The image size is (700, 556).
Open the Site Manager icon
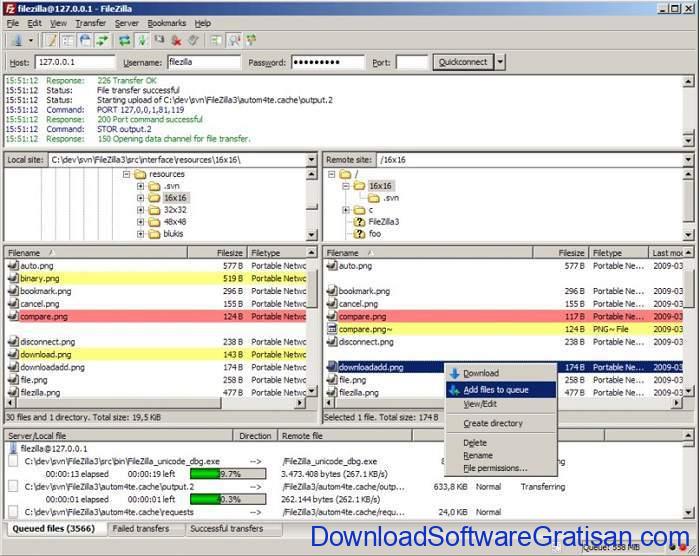pos(18,41)
